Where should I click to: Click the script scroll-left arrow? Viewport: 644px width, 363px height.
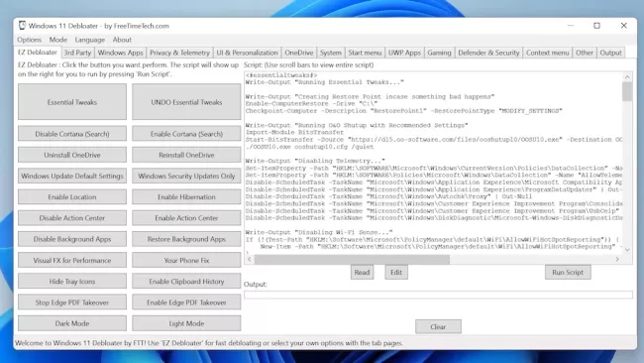coord(250,260)
